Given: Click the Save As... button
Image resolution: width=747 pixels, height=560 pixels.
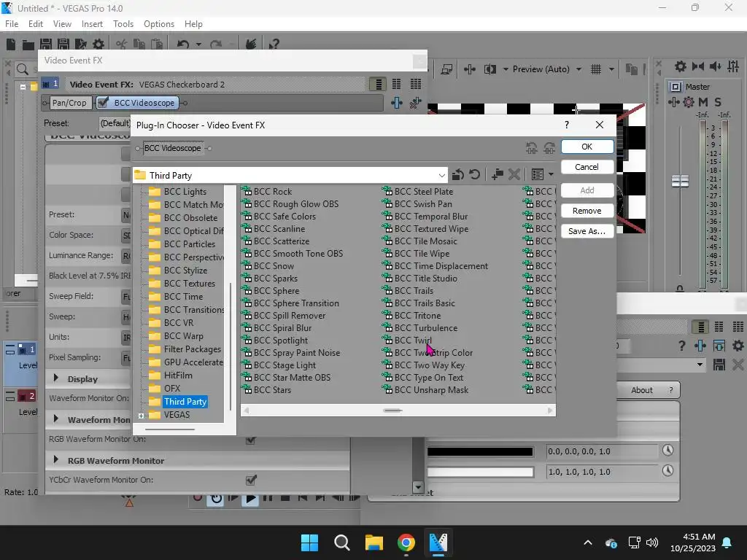Looking at the screenshot, I should (587, 231).
